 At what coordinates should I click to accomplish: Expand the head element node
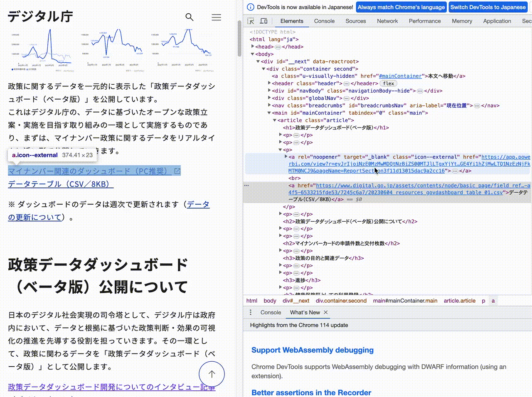tap(253, 47)
